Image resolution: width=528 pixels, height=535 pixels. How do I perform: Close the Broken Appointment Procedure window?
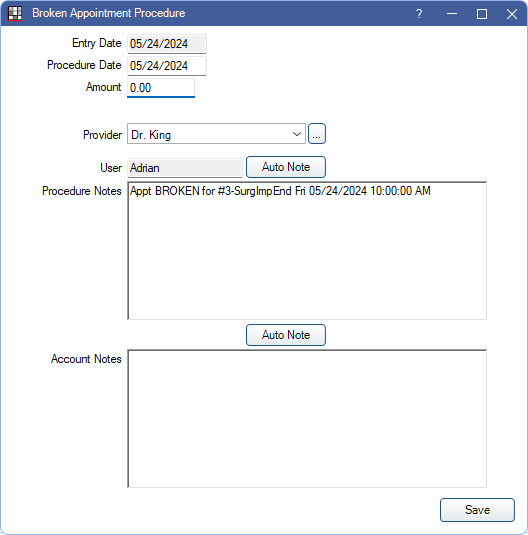point(512,14)
